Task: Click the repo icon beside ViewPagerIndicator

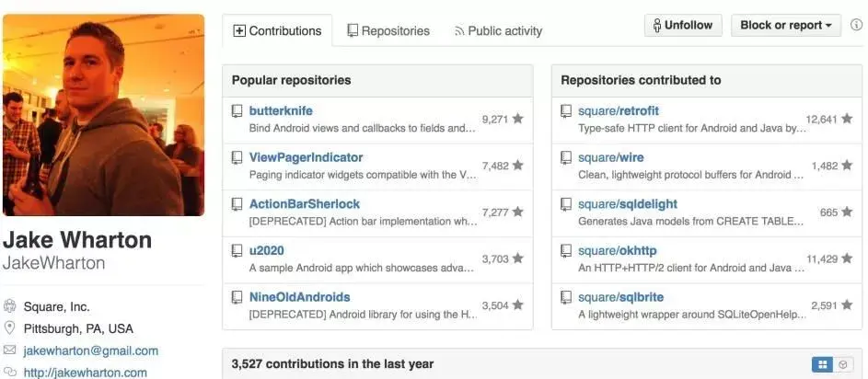Action: [x=237, y=158]
